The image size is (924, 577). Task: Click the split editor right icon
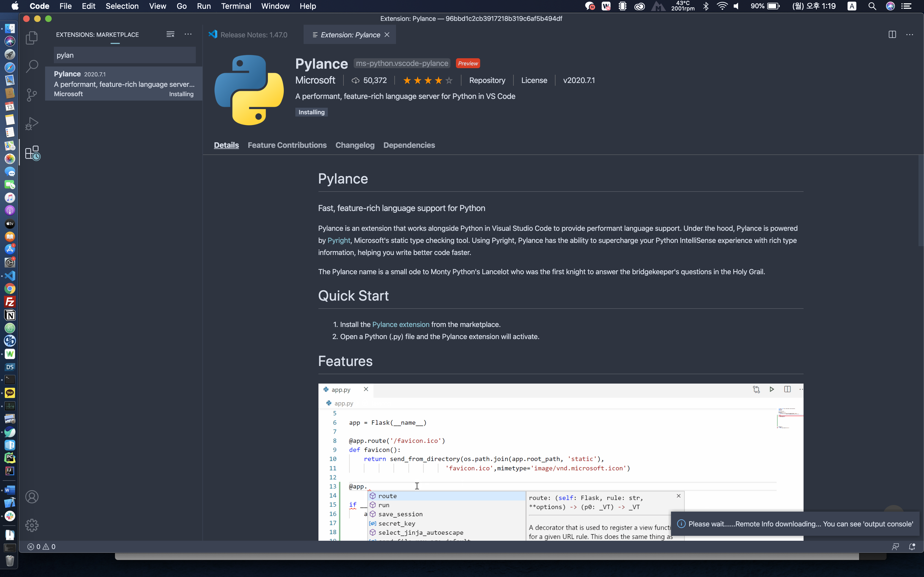point(892,34)
